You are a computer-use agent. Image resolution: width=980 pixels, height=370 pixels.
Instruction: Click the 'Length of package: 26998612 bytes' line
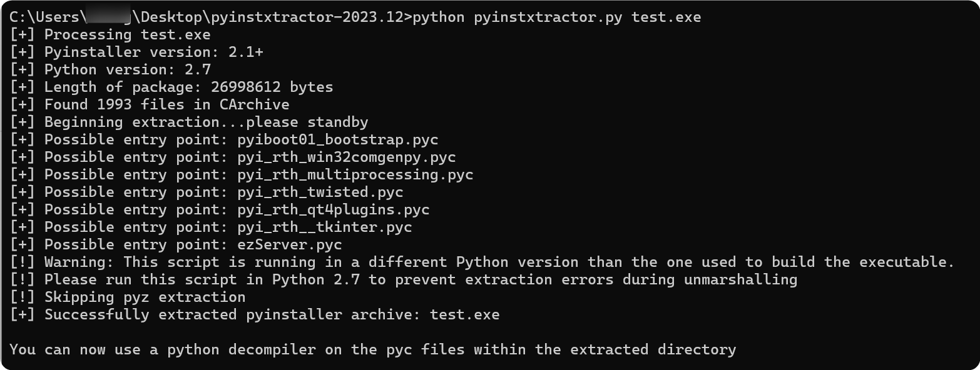click(x=188, y=87)
